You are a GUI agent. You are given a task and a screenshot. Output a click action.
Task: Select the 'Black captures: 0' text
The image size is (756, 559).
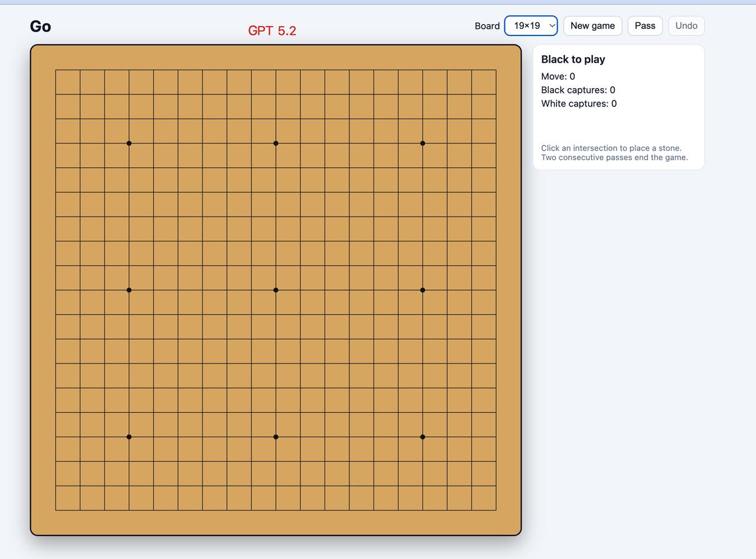point(578,90)
